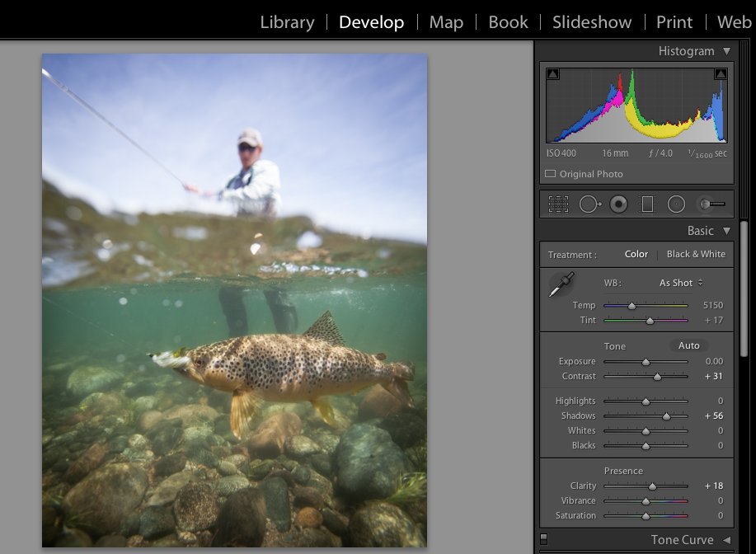
Task: Enable the Original Photo checkbox
Action: pos(550,174)
